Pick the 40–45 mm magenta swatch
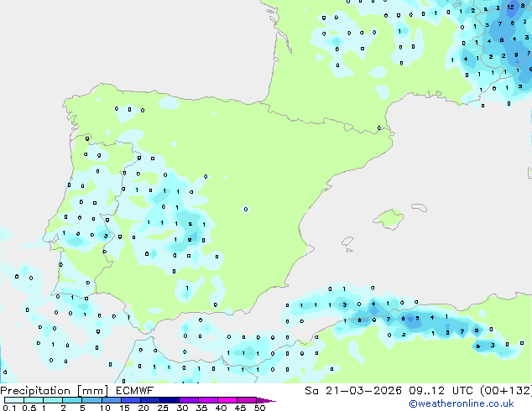Viewport: 532px width, 411px height. pyautogui.click(x=227, y=400)
